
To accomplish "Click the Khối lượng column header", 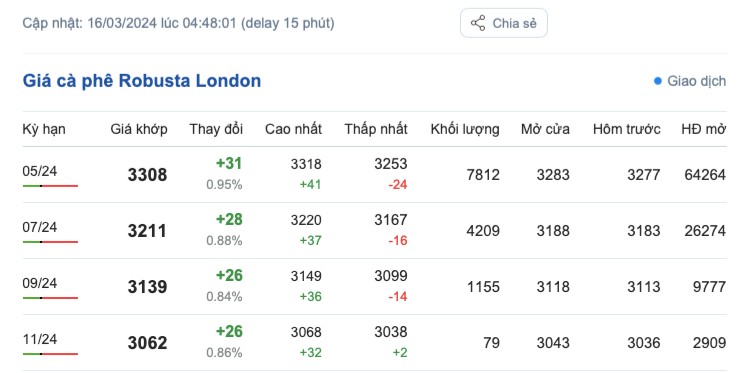I will pyautogui.click(x=465, y=129).
